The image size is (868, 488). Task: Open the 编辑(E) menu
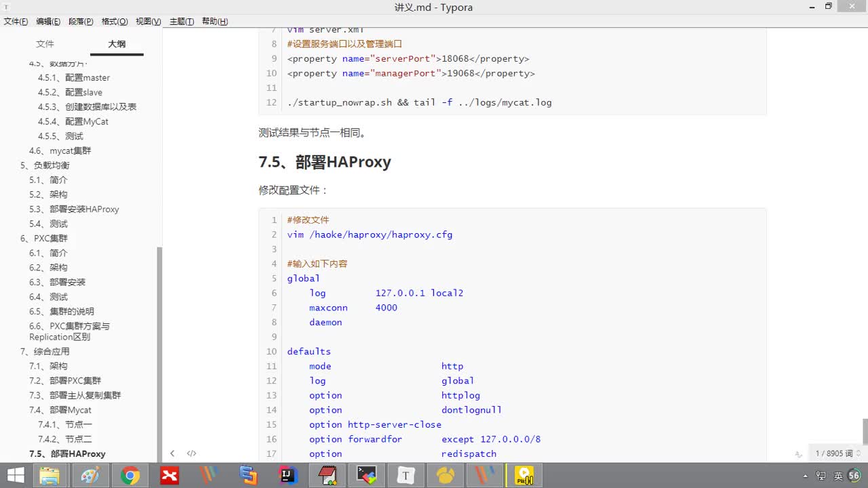[48, 22]
